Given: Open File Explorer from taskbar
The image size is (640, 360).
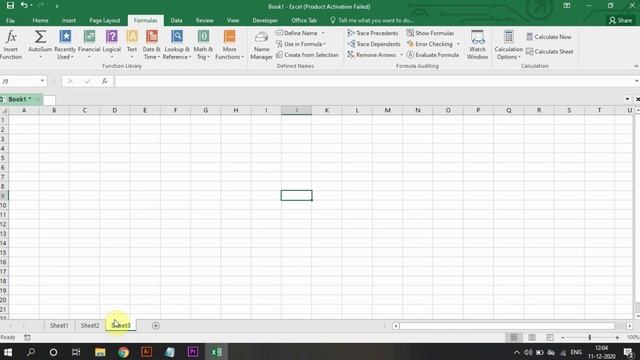Looking at the screenshot, I should (100, 352).
